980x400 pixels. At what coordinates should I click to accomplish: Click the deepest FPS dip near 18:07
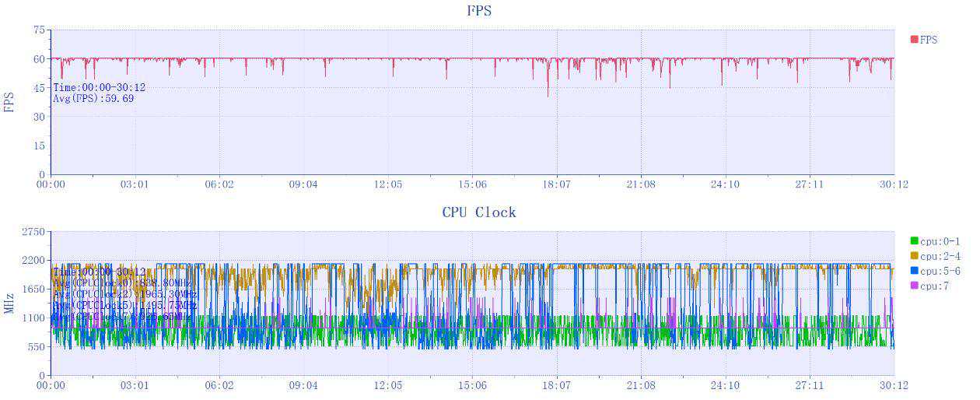(x=548, y=95)
